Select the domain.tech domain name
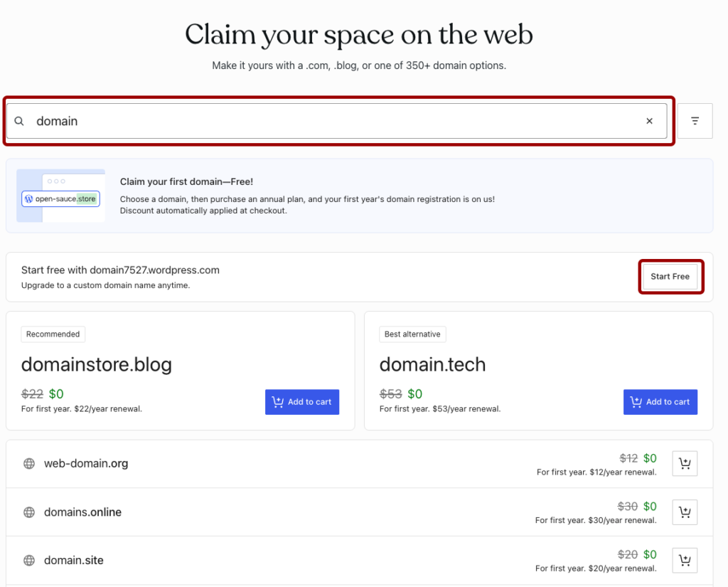Viewport: 728px width, 587px height. (x=432, y=365)
